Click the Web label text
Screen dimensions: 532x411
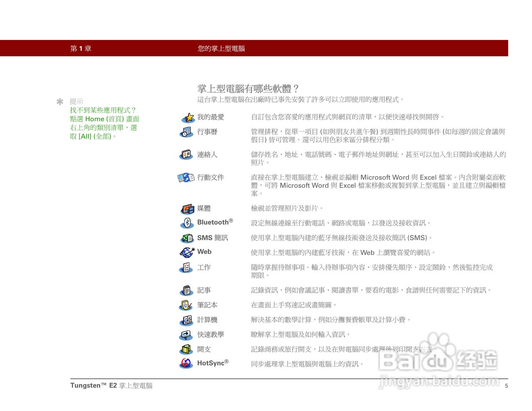click(x=204, y=252)
